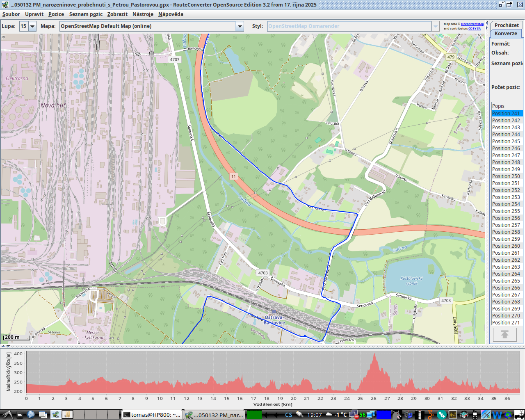
Task: Click the show desktop windows icon in taskbar
Action: click(43, 415)
